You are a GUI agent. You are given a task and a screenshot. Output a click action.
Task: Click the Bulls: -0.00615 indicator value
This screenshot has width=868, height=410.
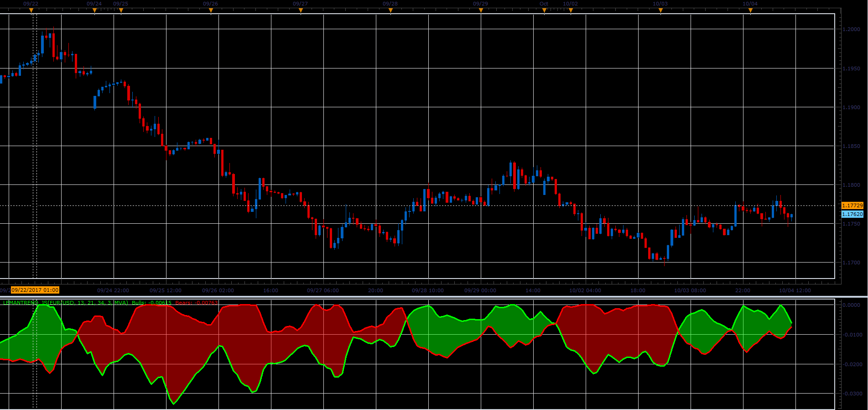pos(151,303)
